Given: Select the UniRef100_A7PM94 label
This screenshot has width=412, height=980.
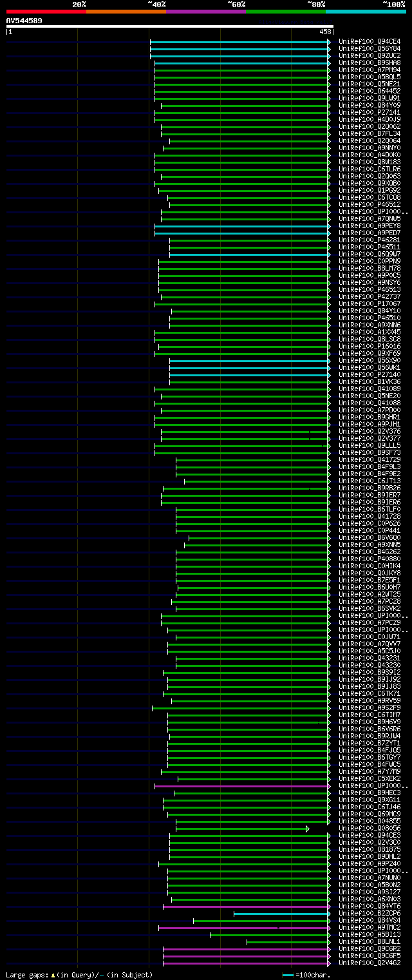Looking at the screenshot, I should pos(370,70).
